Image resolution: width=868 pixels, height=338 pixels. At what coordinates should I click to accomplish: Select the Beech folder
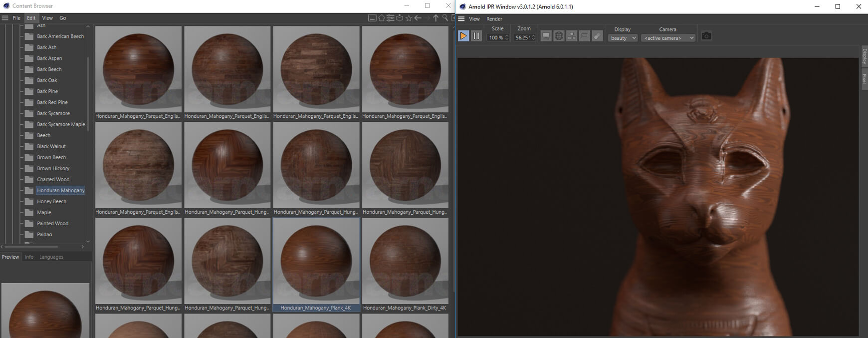pyautogui.click(x=43, y=135)
